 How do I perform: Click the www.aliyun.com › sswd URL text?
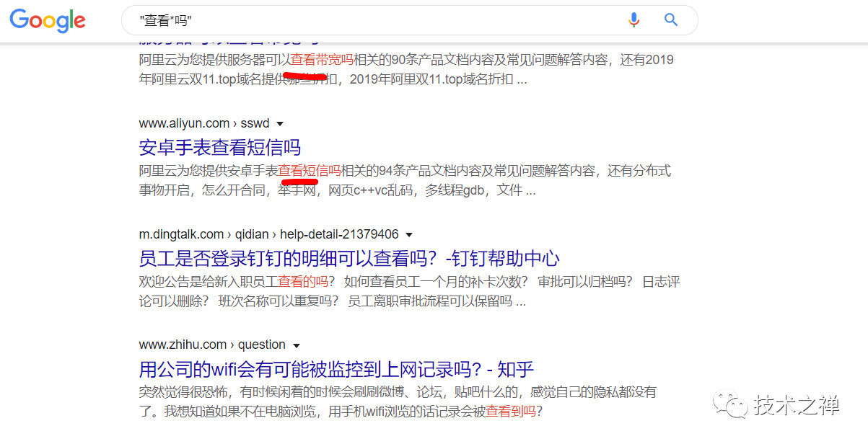204,123
